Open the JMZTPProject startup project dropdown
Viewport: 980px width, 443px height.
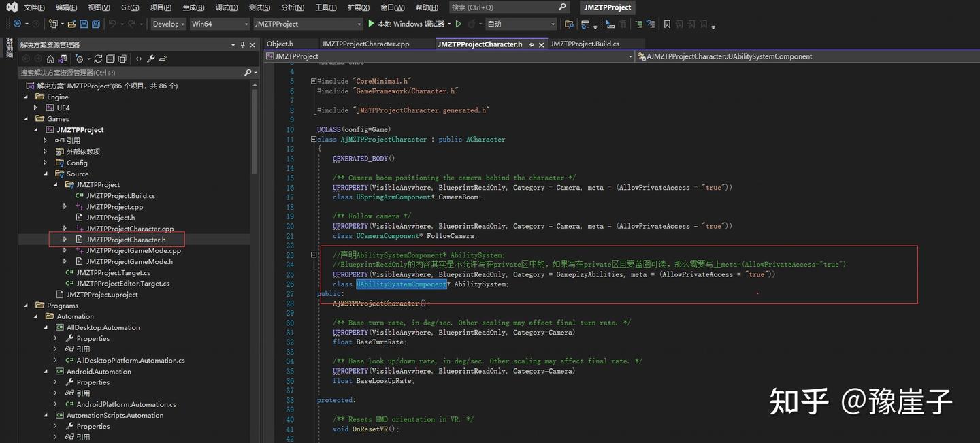coord(308,24)
